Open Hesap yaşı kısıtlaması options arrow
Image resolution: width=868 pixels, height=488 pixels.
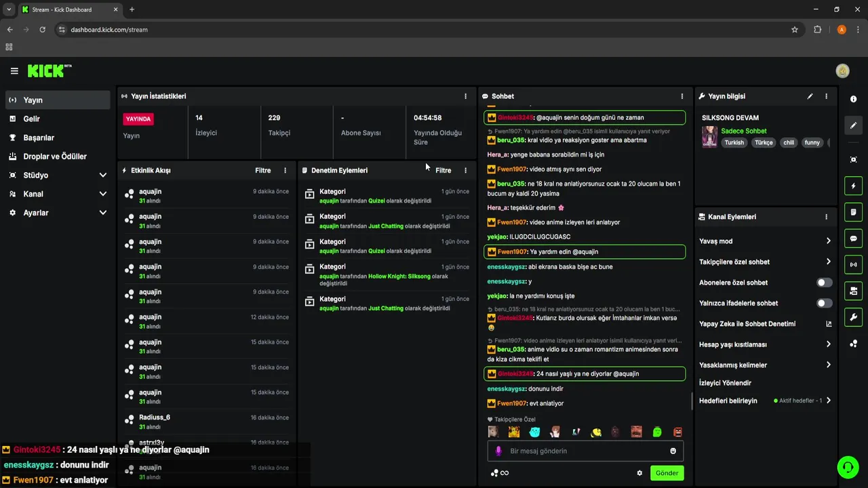[x=828, y=344]
